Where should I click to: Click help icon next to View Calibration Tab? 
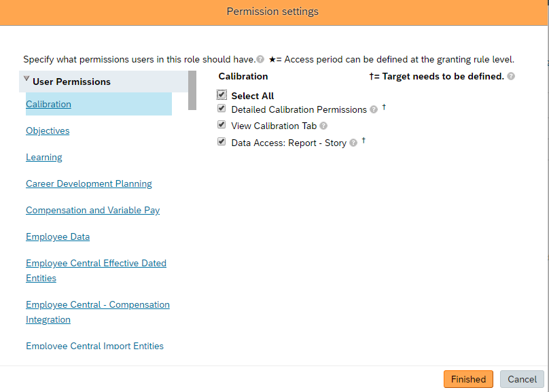(323, 126)
